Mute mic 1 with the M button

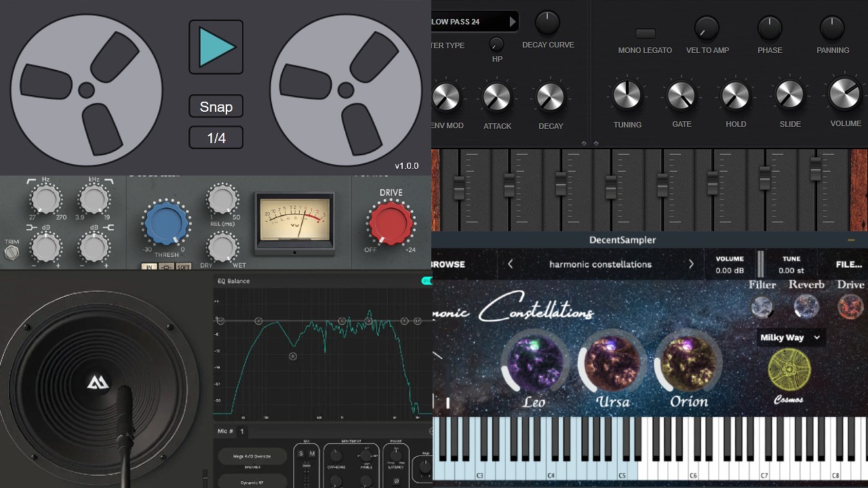(313, 453)
